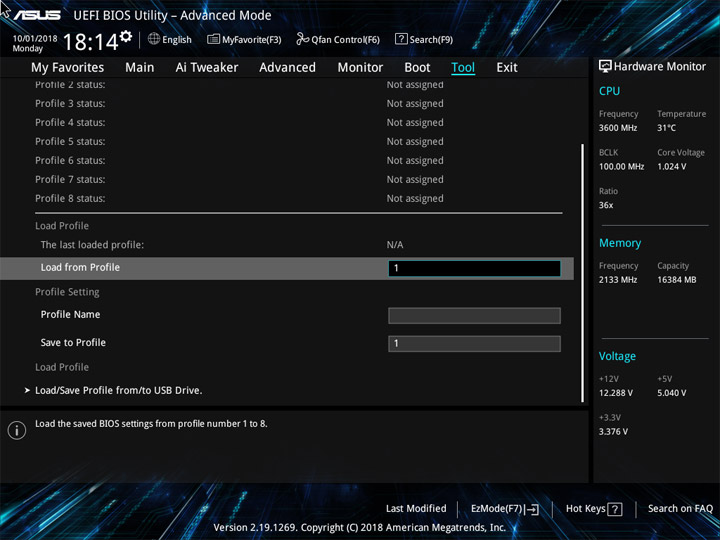Viewport: 720px width, 540px height.
Task: Select the Tool tab
Action: coord(463,68)
